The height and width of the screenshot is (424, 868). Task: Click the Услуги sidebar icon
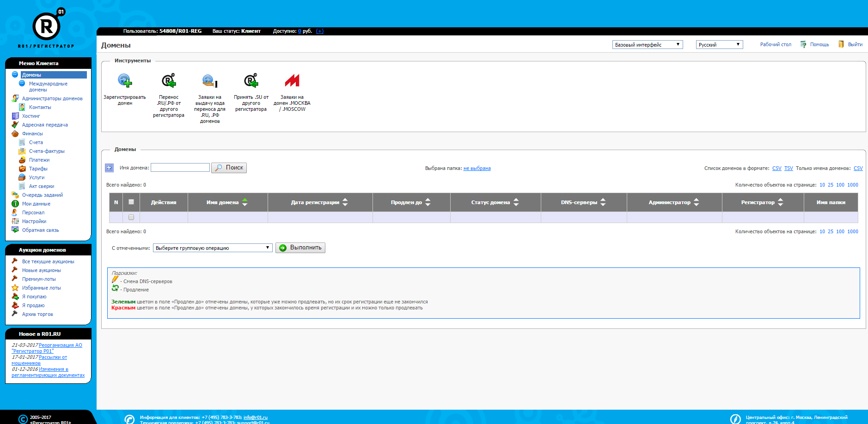pyautogui.click(x=22, y=177)
